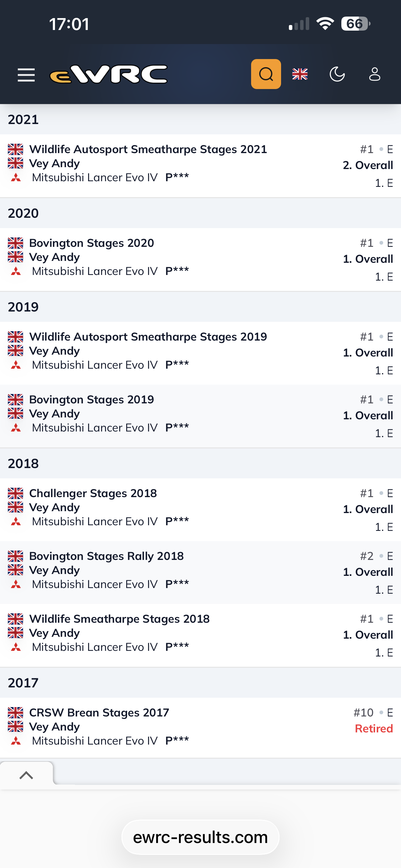The image size is (401, 868).
Task: Open Wildlife Smeatharpe Stages 2018
Action: coord(119,619)
